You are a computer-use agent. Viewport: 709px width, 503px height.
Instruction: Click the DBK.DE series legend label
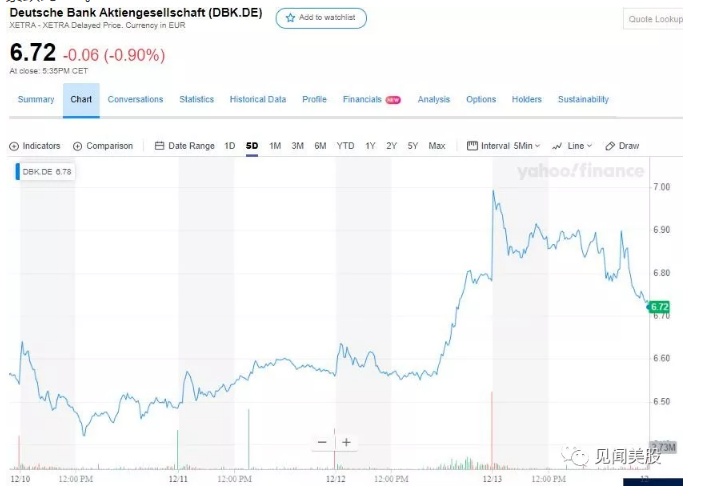46,171
